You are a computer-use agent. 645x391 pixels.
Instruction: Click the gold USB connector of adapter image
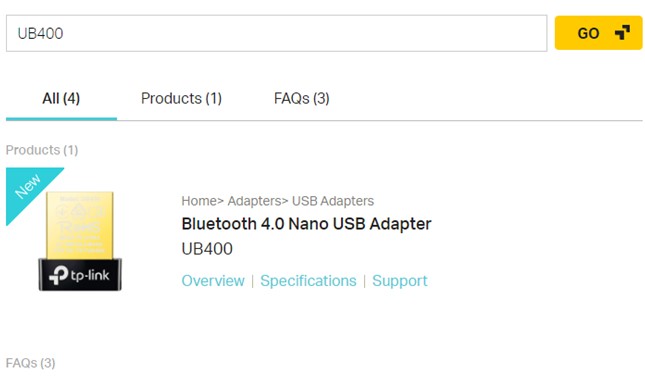[x=80, y=225]
